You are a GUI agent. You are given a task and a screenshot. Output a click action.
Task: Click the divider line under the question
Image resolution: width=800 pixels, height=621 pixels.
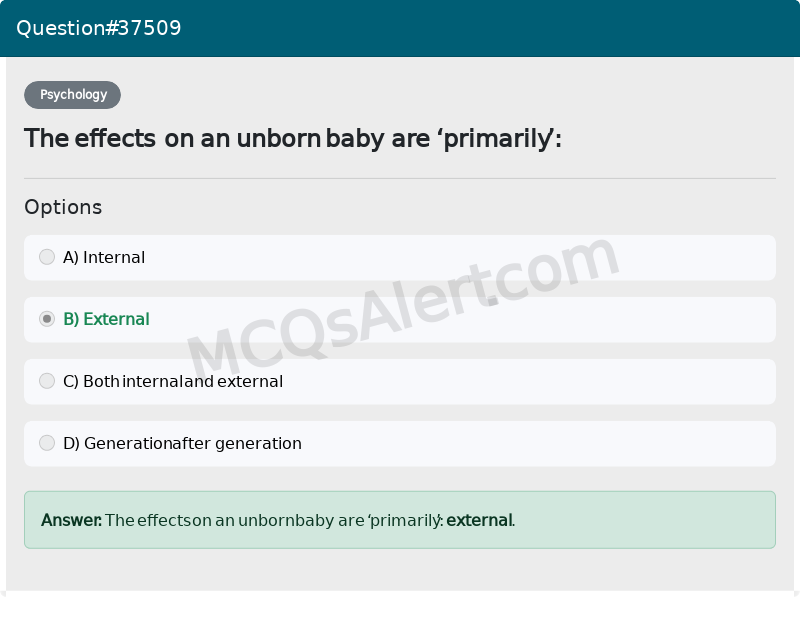click(x=400, y=179)
